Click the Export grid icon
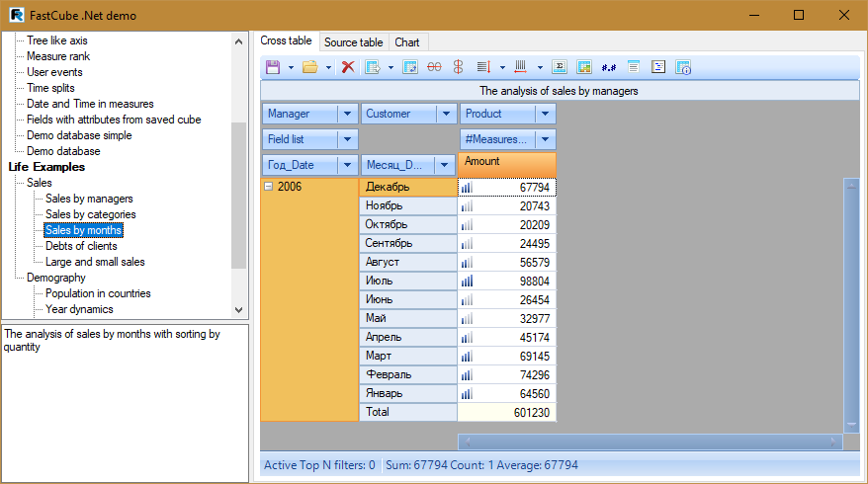868x484 pixels. pyautogui.click(x=373, y=67)
